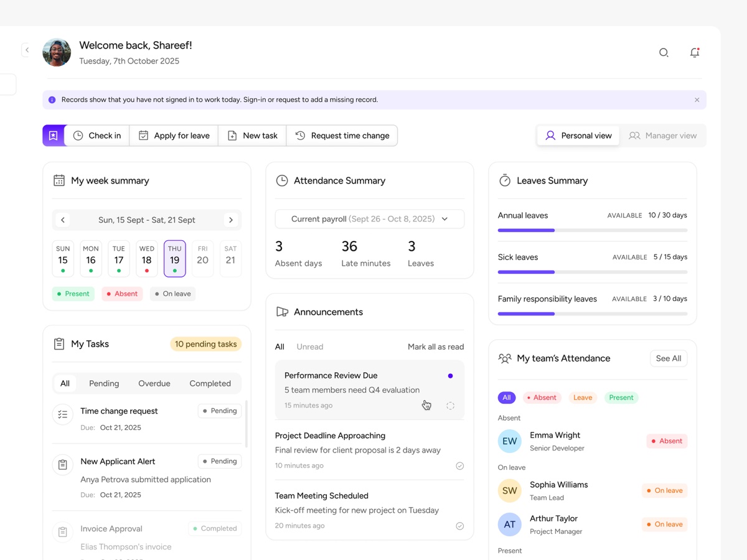Select SAT 21 day card

230,258
